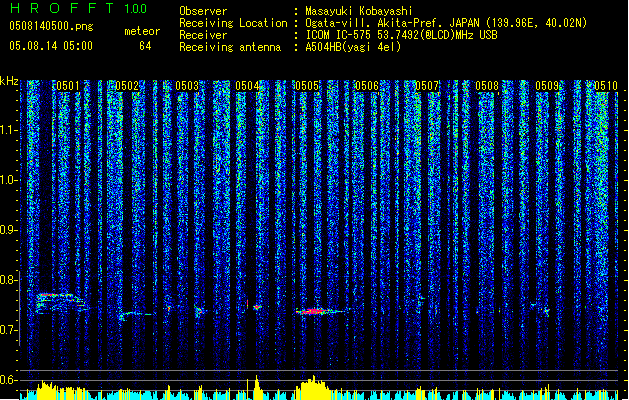This screenshot has width=629, height=400.
Task: Click the 0503 time marker
Action: [187, 86]
